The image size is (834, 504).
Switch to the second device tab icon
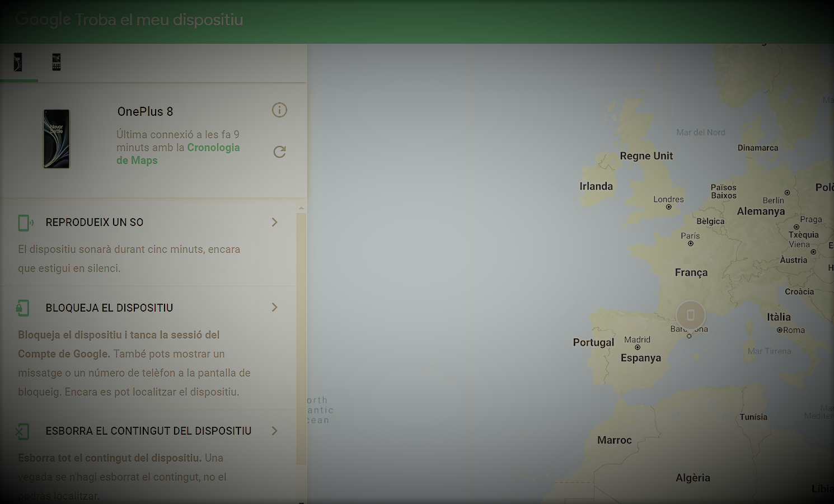[57, 62]
